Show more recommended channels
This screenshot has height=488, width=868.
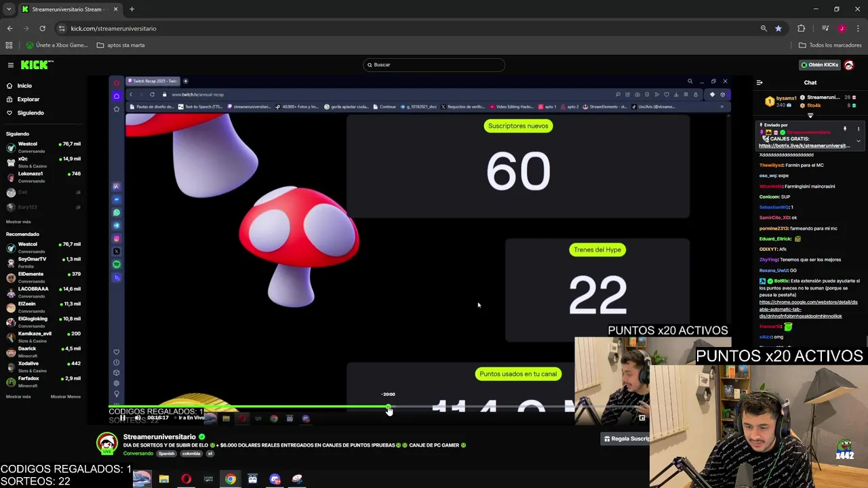[x=18, y=396]
